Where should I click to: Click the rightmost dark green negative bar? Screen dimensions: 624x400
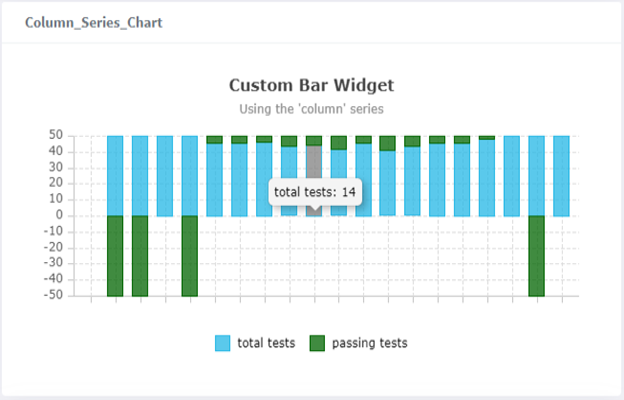(536, 255)
